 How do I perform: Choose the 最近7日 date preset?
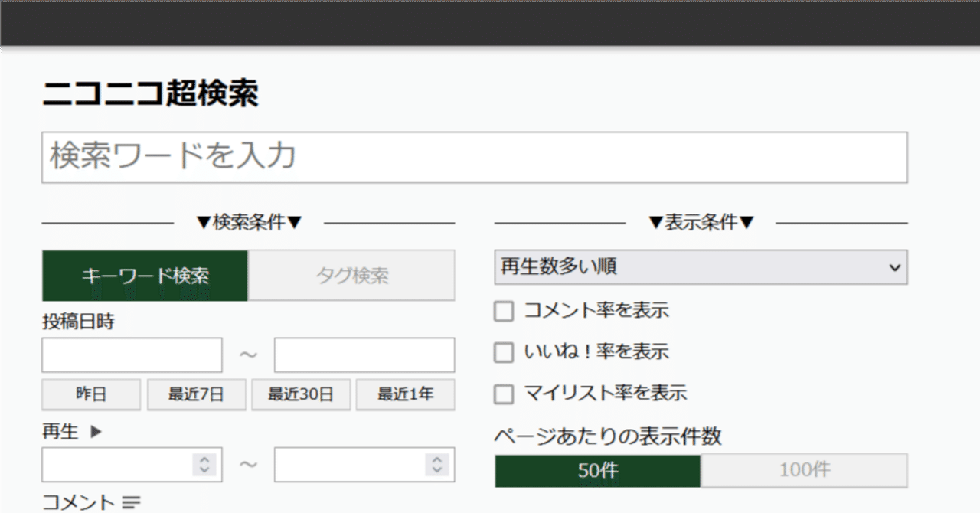(x=196, y=394)
